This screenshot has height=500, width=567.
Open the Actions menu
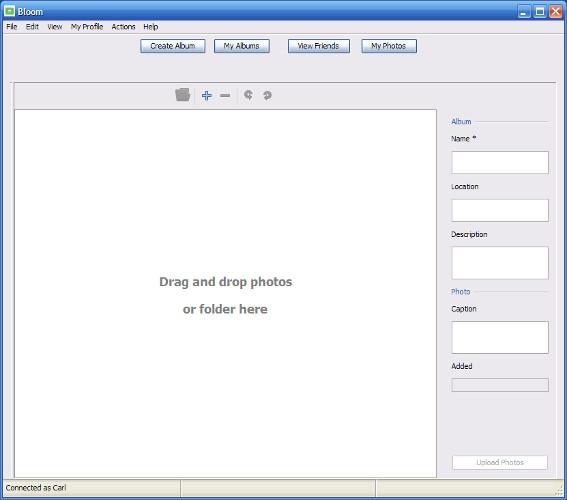click(123, 27)
